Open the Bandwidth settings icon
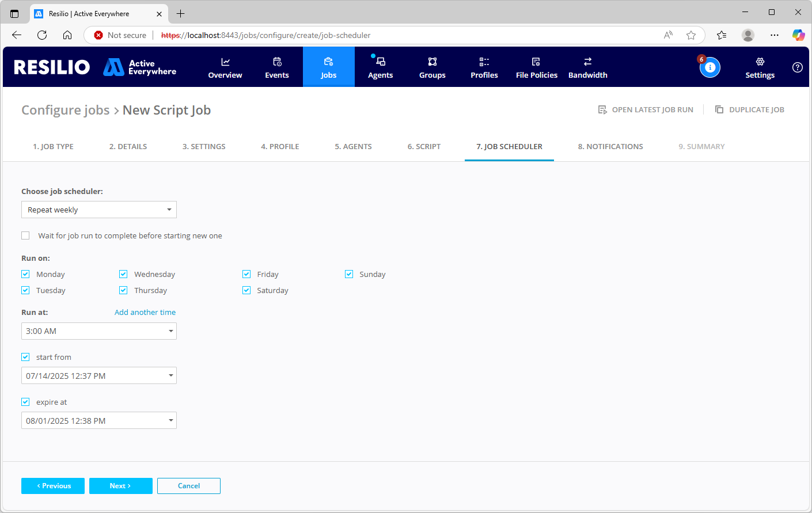 point(587,62)
